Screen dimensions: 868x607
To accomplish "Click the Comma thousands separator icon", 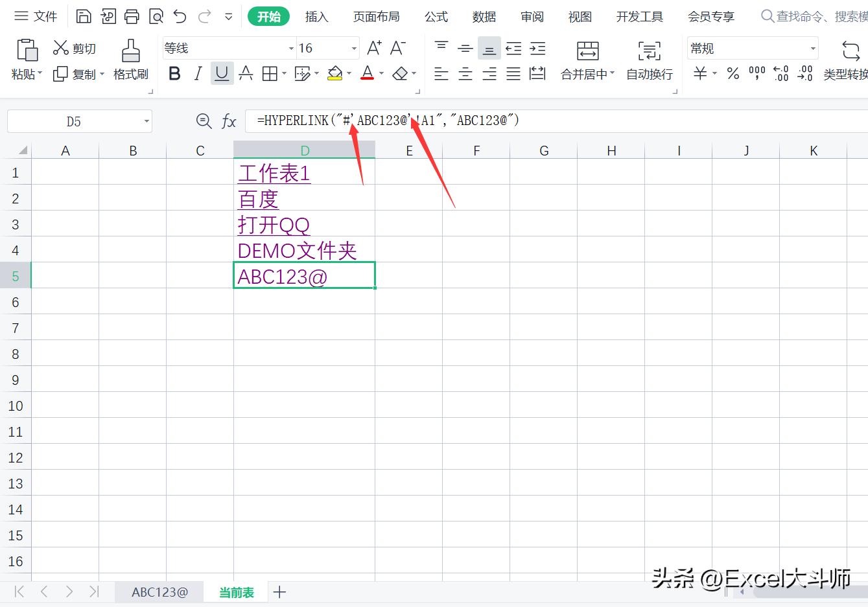I will pyautogui.click(x=757, y=73).
